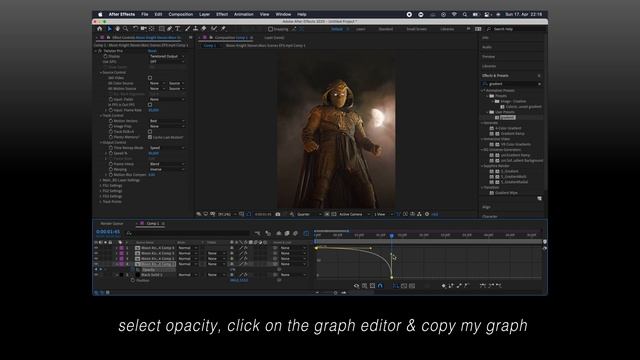640x360 pixels.
Task: Toggle the Snapping checkbox
Action: click(x=270, y=29)
